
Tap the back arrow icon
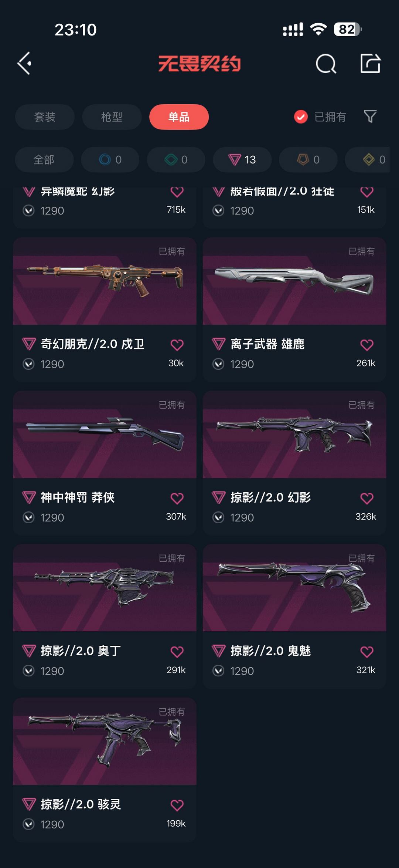tap(24, 63)
